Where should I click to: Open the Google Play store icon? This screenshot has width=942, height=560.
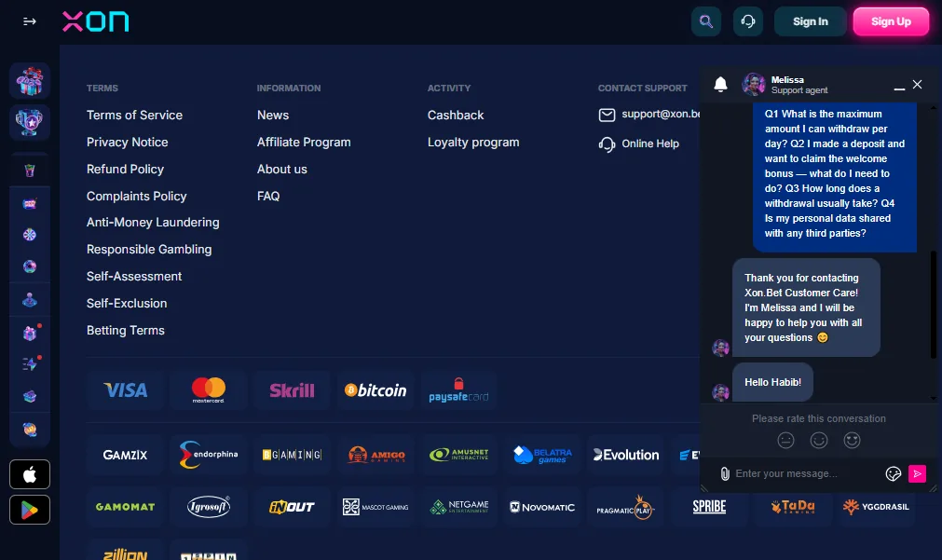(x=30, y=510)
